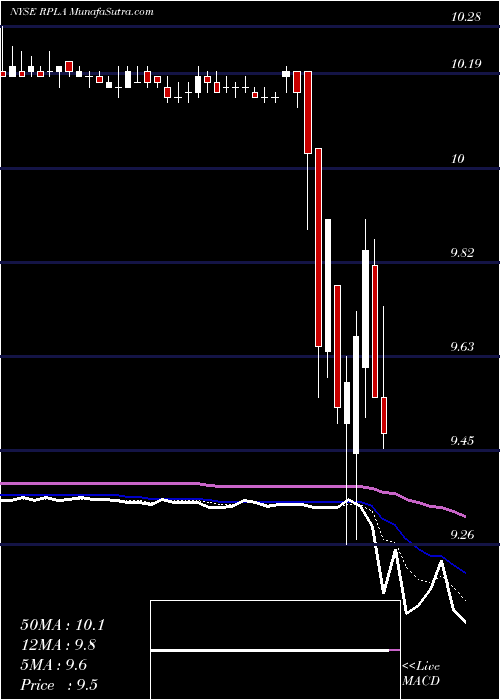Click the 5MA : 9.6 legend entry

(x=54, y=665)
